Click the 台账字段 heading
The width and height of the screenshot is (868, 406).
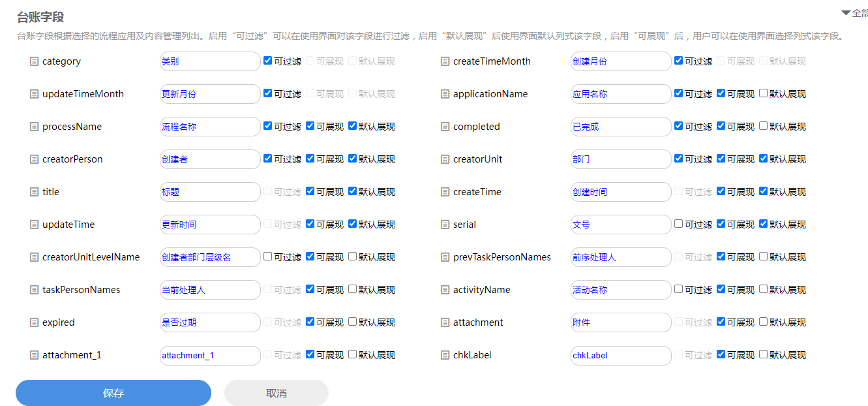tap(40, 17)
